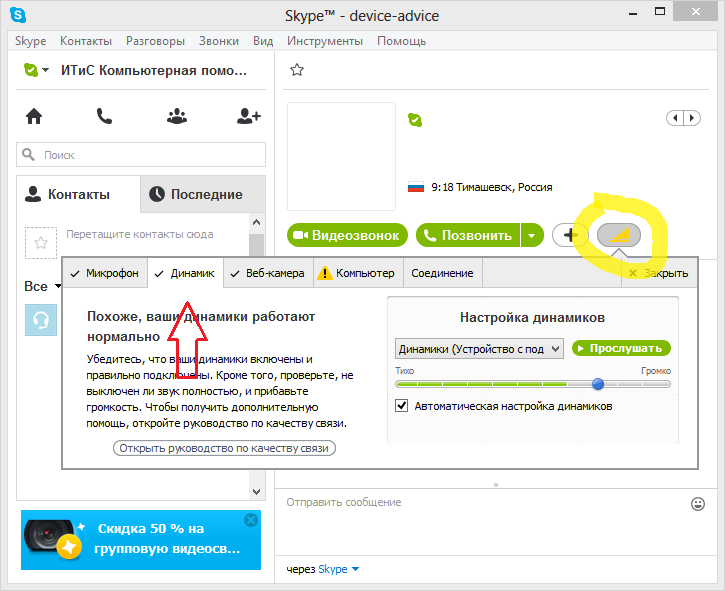Click the next arrow on the profile
This screenshot has height=591, width=725.
[692, 118]
